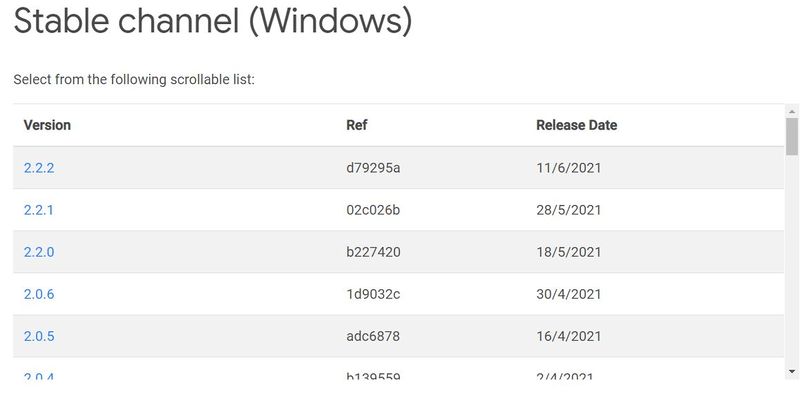Open version 2.2.2 download link
The image size is (800, 394).
[x=39, y=168]
